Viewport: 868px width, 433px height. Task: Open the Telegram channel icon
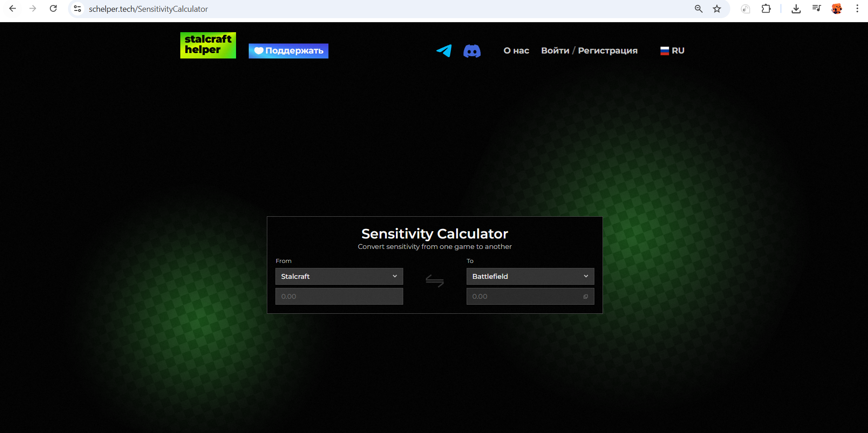tap(444, 51)
